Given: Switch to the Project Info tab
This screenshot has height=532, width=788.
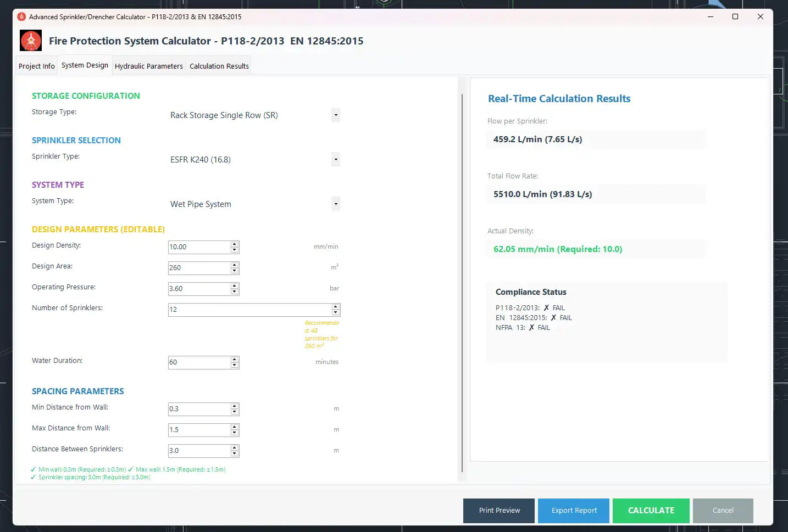Looking at the screenshot, I should (37, 66).
